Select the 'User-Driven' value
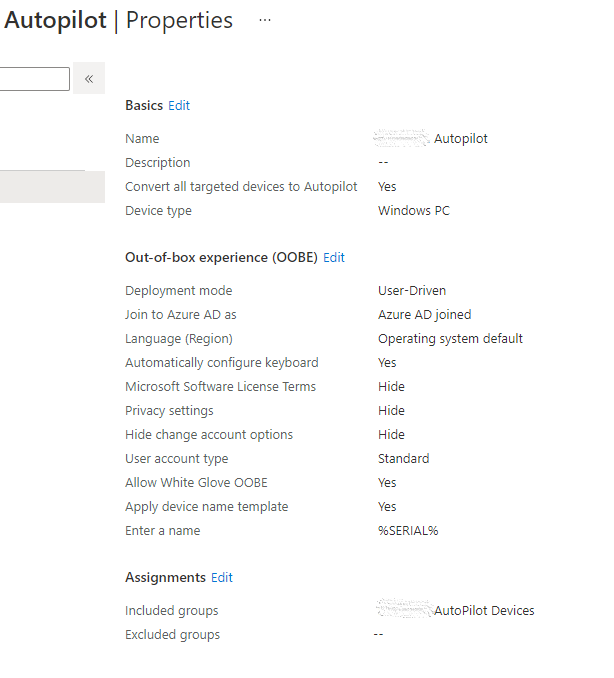Viewport: 614px width, 678px height. pos(412,291)
